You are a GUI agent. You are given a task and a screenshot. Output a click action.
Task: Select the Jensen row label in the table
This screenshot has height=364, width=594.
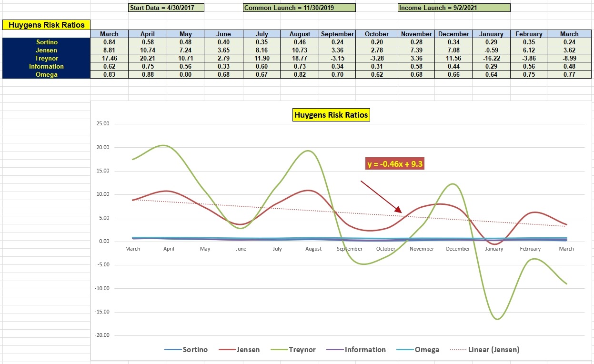(x=47, y=50)
